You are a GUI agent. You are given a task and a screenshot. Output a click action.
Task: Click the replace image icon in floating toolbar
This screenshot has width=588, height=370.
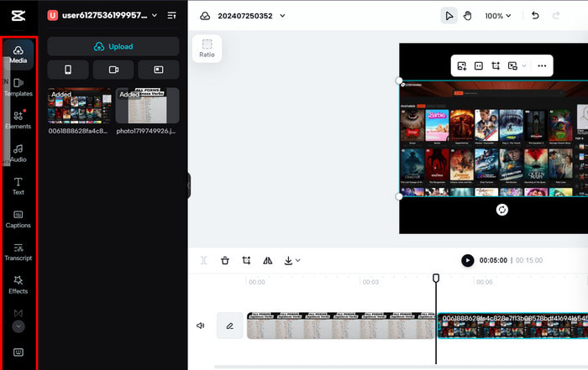pyautogui.click(x=462, y=66)
